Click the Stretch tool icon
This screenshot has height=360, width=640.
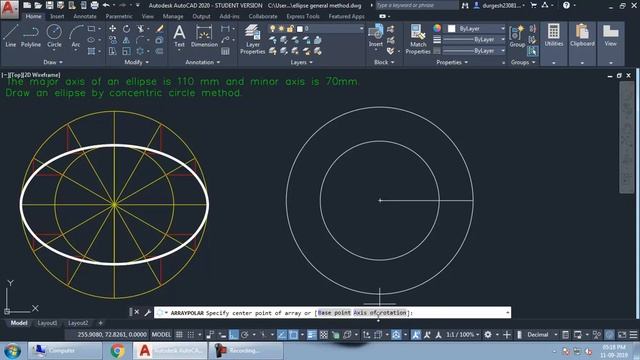coord(112,51)
